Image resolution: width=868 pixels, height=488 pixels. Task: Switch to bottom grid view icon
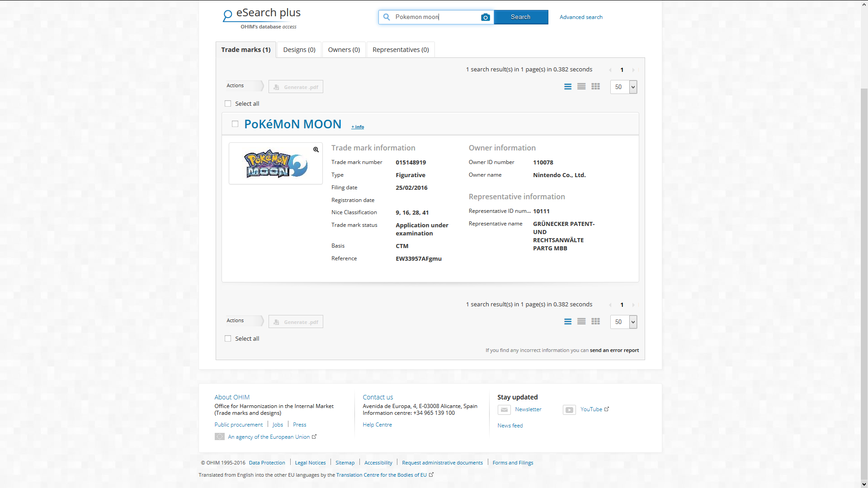[595, 322]
